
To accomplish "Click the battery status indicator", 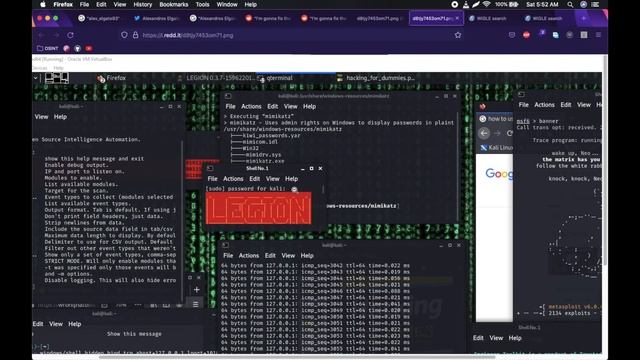I will pyautogui.click(x=507, y=4).
